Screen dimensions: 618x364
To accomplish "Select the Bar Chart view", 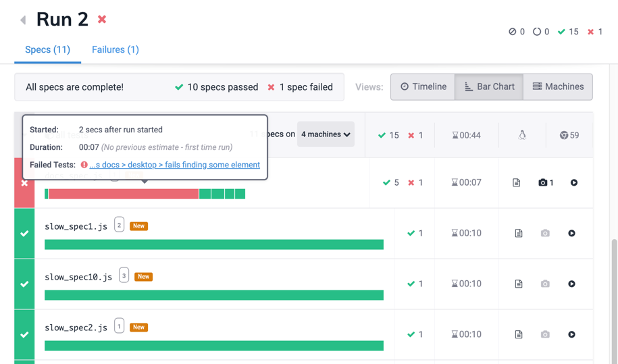I will click(x=489, y=86).
